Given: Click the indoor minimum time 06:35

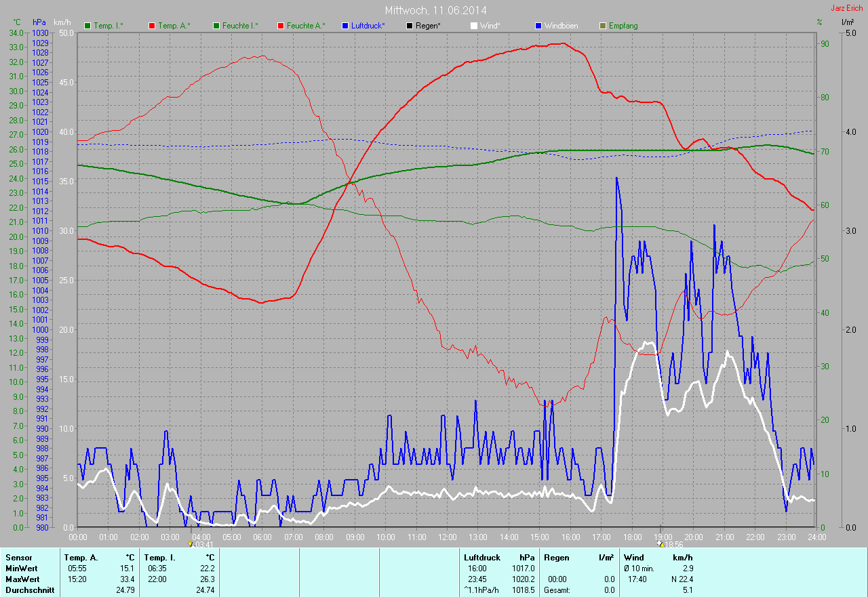Looking at the screenshot, I should tap(157, 569).
